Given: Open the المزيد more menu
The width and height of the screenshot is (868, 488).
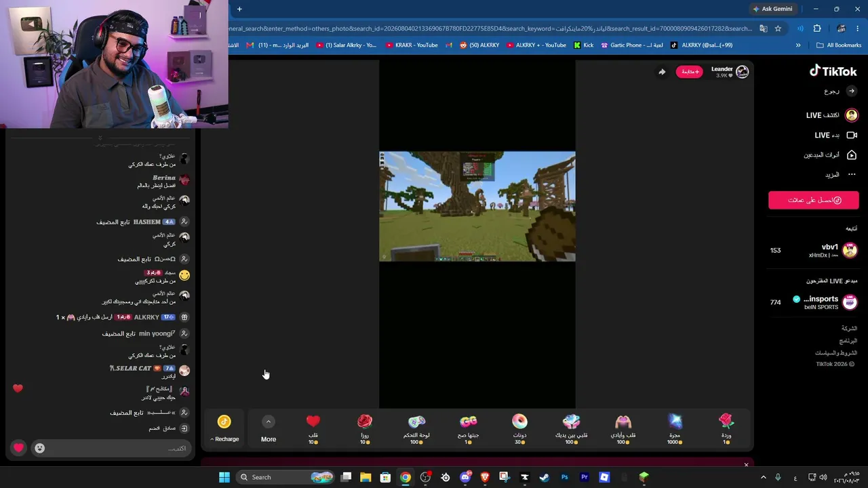Looking at the screenshot, I should click(x=841, y=175).
